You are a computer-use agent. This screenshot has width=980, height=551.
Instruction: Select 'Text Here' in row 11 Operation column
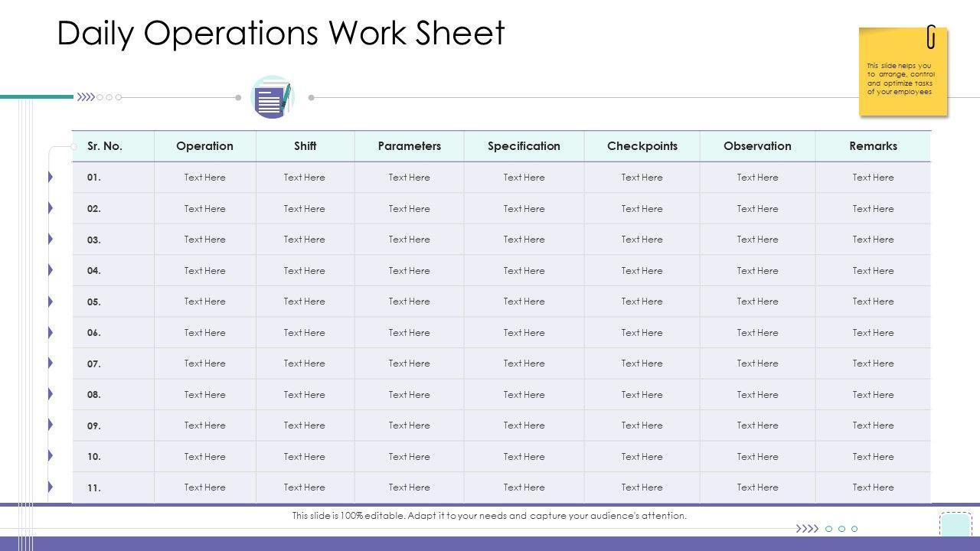coord(204,487)
